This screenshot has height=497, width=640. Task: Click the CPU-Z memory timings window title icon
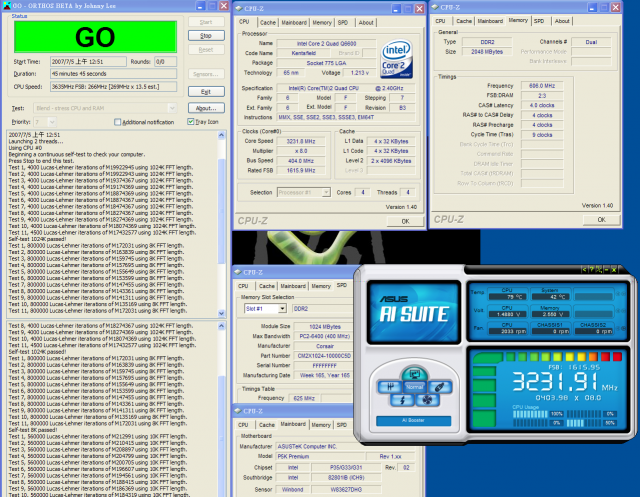coord(435,7)
